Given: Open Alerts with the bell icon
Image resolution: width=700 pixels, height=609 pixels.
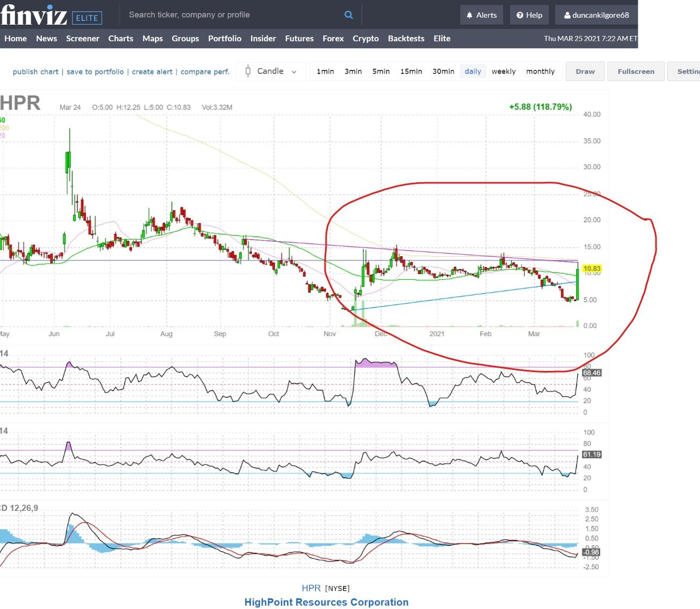Looking at the screenshot, I should [481, 15].
